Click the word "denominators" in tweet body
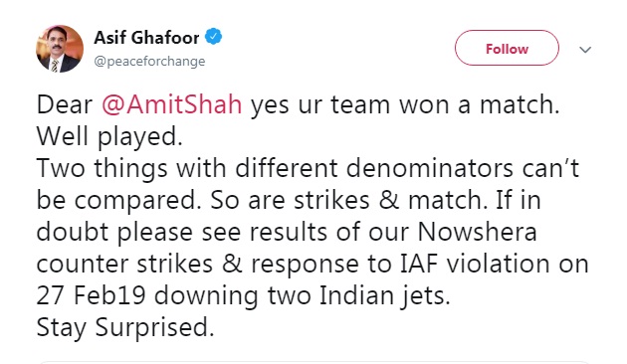The image size is (627, 364). pos(430,168)
